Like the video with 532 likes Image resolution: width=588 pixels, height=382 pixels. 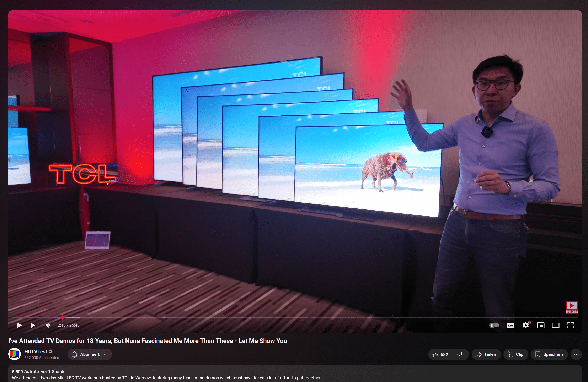pyautogui.click(x=440, y=354)
